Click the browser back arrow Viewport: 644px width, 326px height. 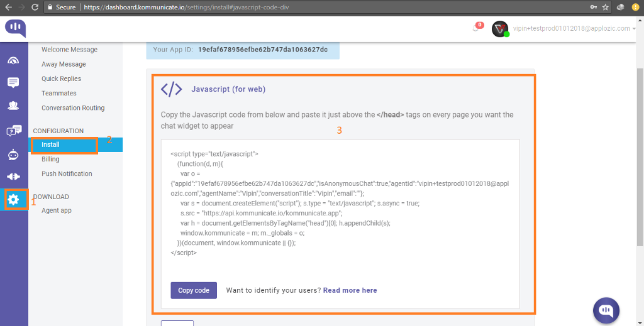click(8, 7)
